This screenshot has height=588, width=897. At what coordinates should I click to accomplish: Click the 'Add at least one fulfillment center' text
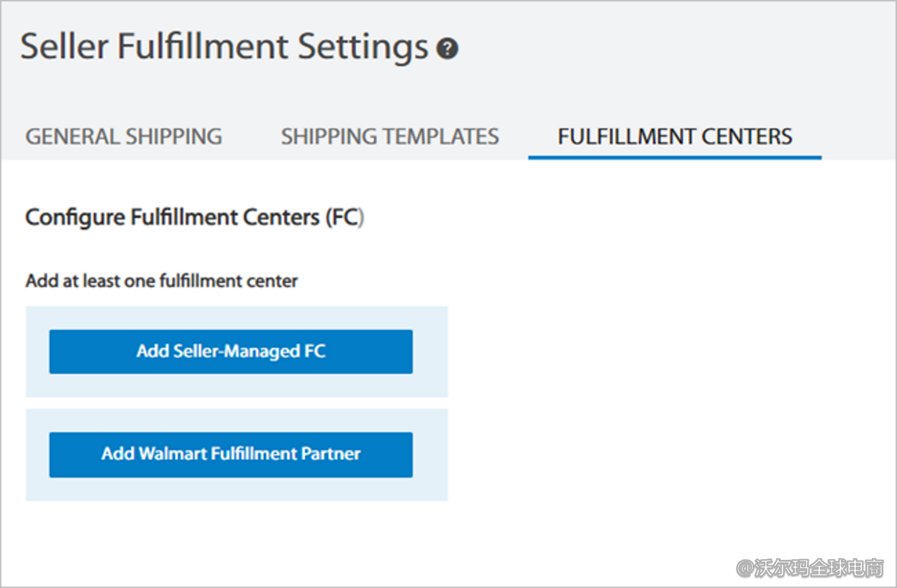click(161, 281)
